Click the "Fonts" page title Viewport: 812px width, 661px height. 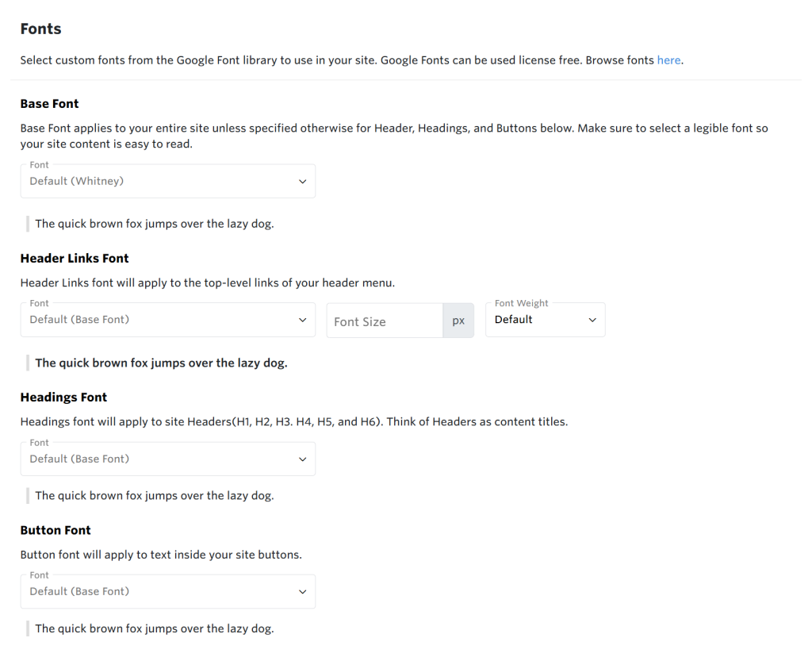40,29
